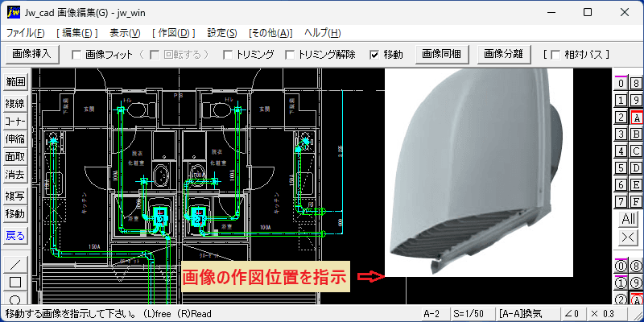The height and width of the screenshot is (322, 644).
Task: Choose the 移動 tool in left toolbar
Action: pos(14,214)
